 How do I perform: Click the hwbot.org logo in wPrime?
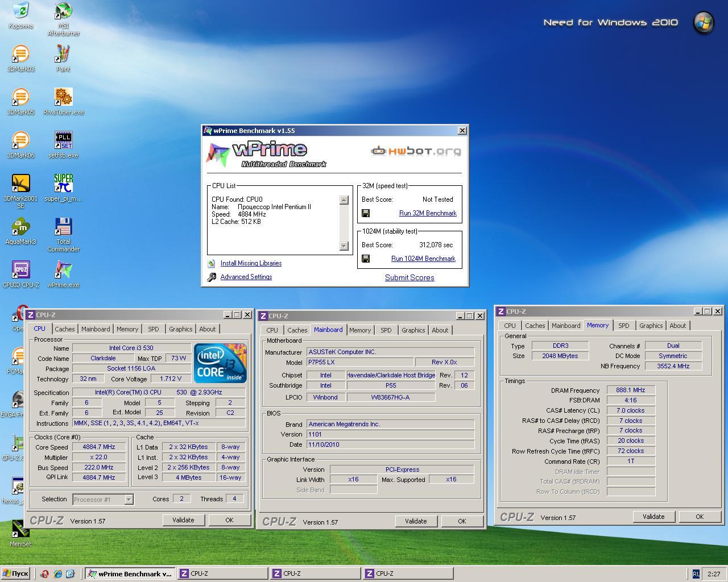point(416,151)
